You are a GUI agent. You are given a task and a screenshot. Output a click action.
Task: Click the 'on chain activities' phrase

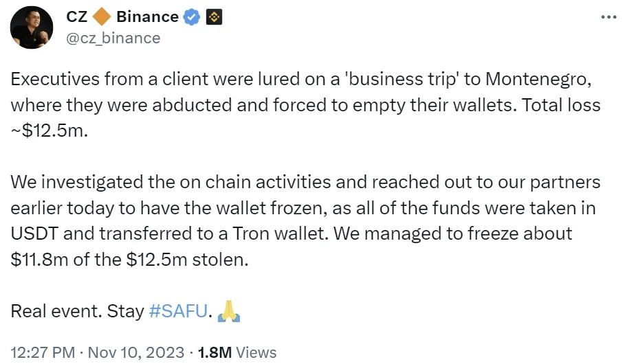[242, 182]
